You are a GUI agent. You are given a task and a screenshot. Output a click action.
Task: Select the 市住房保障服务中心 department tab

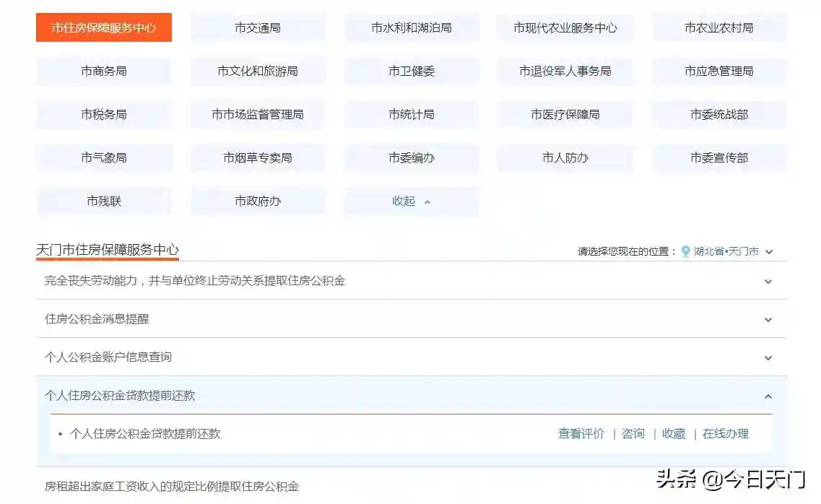coord(104,27)
